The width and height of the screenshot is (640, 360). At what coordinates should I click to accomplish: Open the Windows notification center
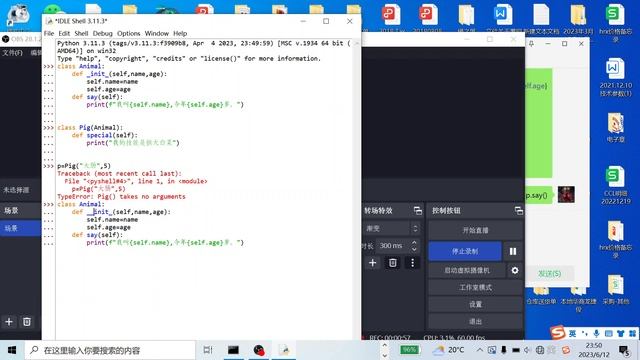pyautogui.click(x=624, y=350)
